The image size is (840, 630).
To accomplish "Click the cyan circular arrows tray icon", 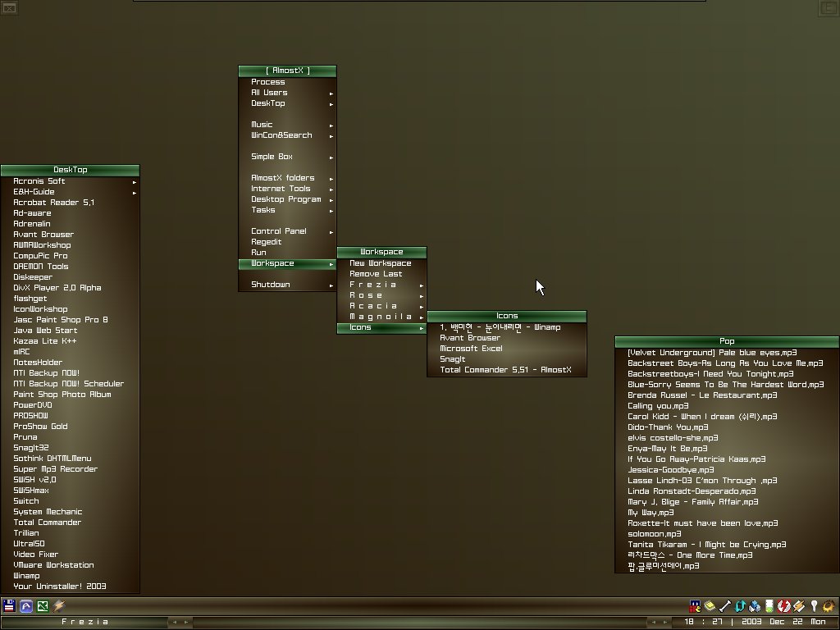I will tap(740, 606).
